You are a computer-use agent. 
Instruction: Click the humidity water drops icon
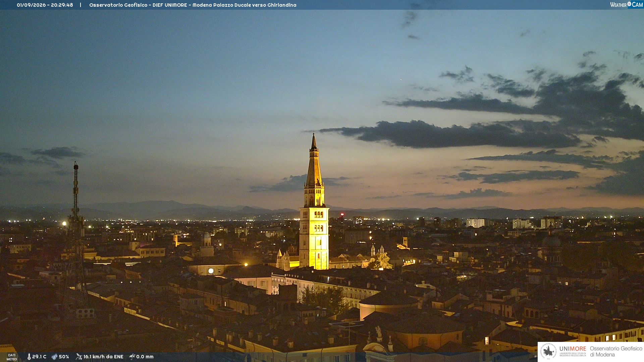(54, 357)
